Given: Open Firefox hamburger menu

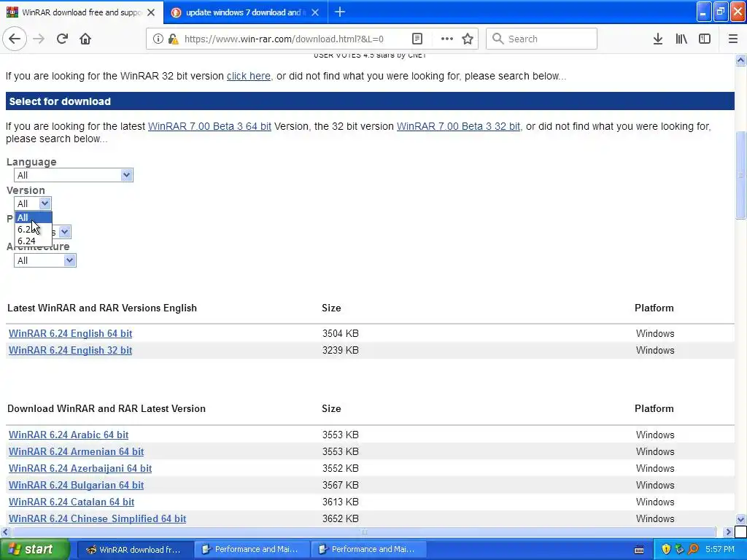Looking at the screenshot, I should click(733, 39).
